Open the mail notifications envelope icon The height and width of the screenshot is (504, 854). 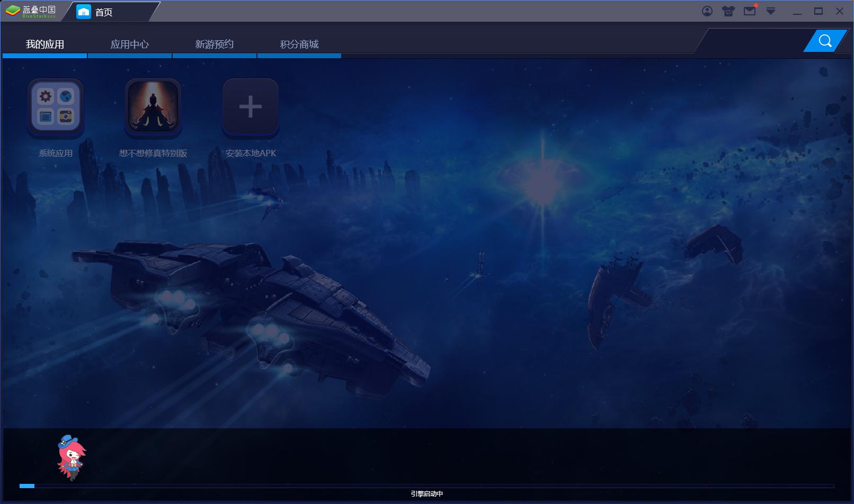[x=750, y=11]
